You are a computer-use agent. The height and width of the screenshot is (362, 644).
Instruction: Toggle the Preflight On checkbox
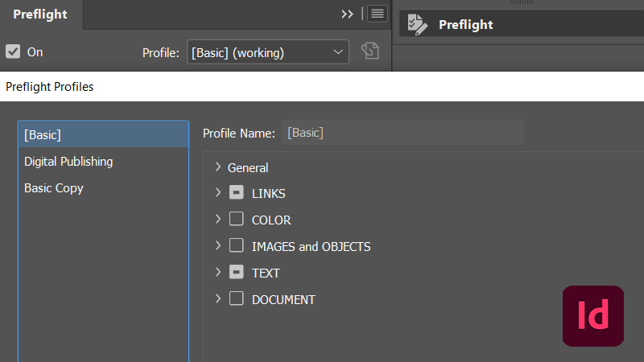pyautogui.click(x=13, y=51)
